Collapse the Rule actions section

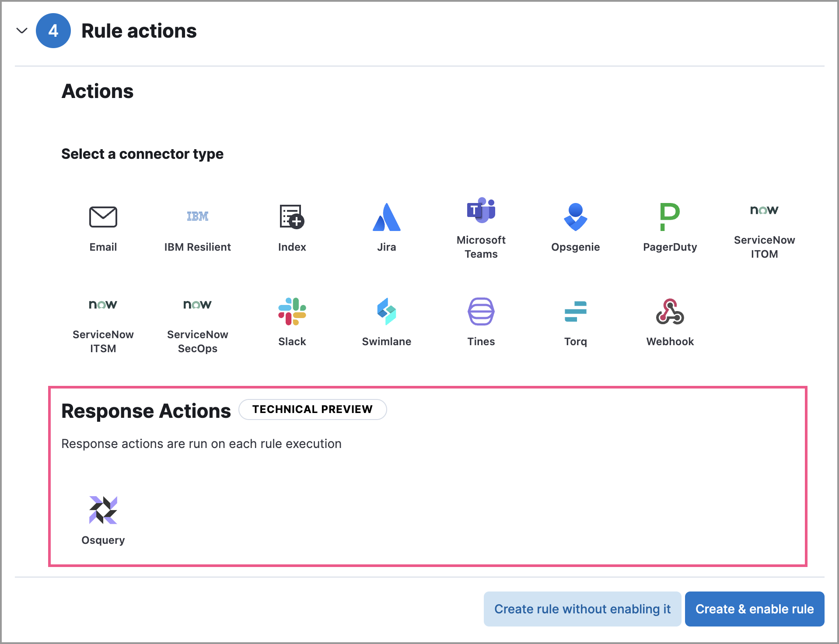21,31
